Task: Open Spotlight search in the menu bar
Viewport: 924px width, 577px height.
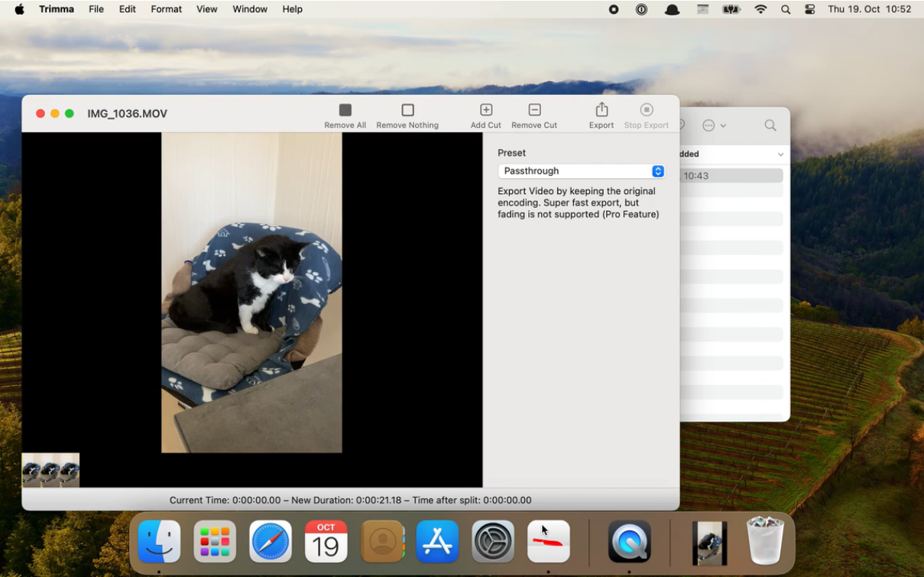Action: pos(786,9)
